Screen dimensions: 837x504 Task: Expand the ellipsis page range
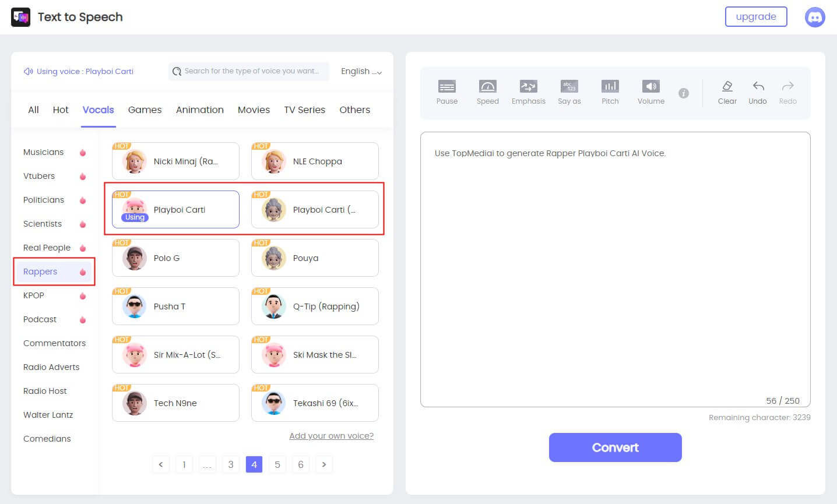pos(208,464)
